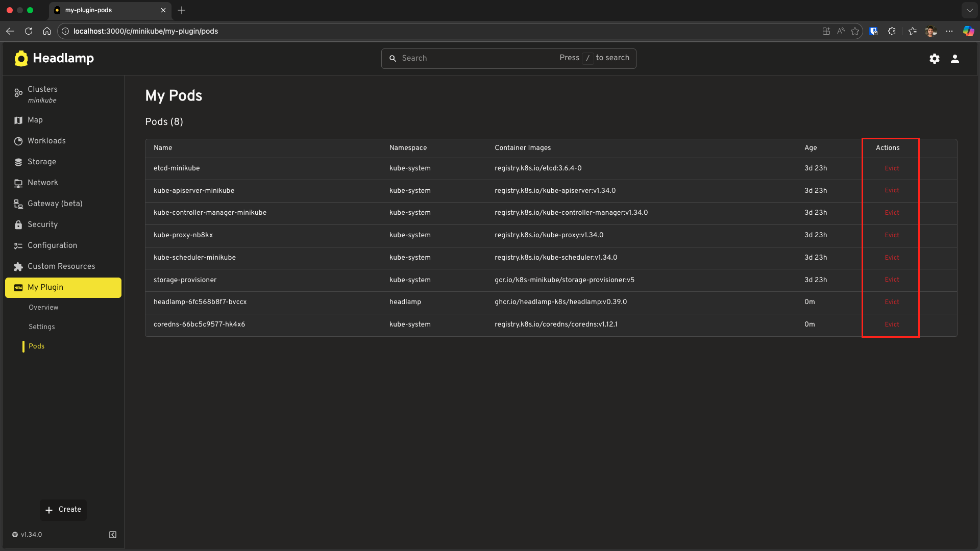Select the Configuration sidebar icon

pyautogui.click(x=18, y=245)
